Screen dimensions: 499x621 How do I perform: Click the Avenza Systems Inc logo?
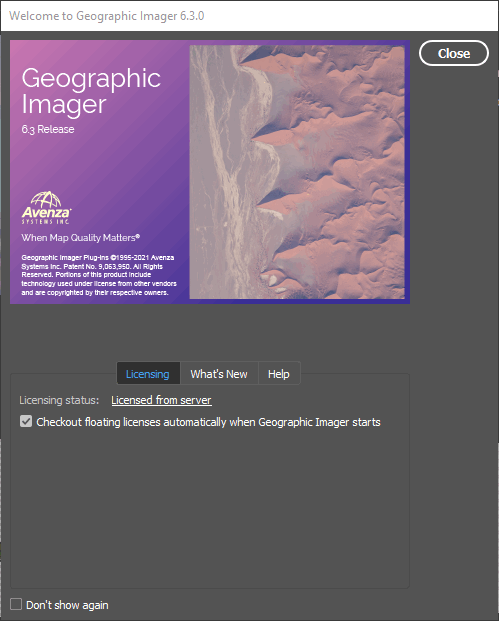[x=46, y=208]
